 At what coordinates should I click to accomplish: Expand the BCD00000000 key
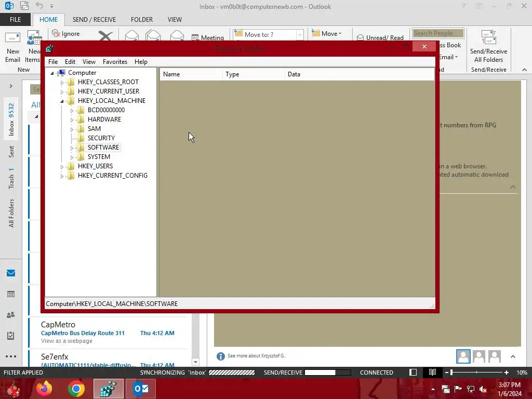pyautogui.click(x=72, y=111)
